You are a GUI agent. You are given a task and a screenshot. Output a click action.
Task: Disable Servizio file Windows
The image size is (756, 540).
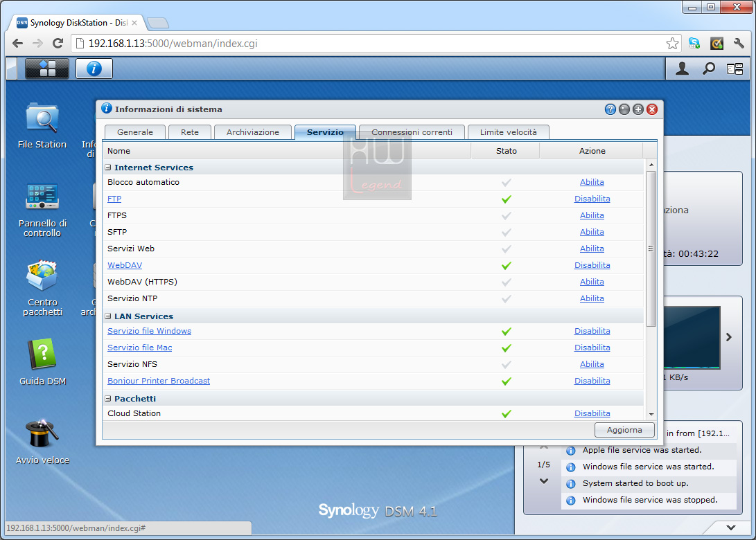[592, 331]
